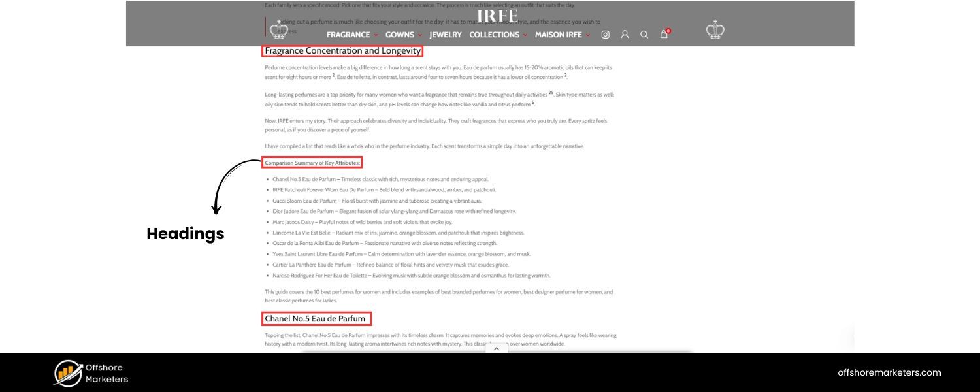Click the offshoremarketers.com link
The height and width of the screenshot is (392, 980).
889,372
